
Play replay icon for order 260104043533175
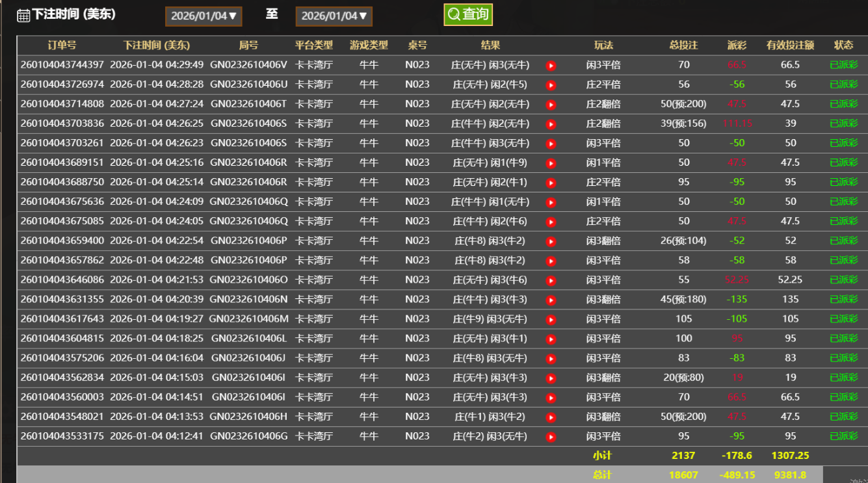point(551,437)
